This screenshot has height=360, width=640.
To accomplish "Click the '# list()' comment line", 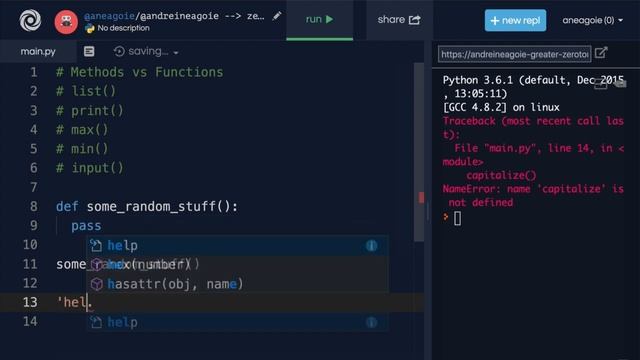I will pyautogui.click(x=86, y=91).
